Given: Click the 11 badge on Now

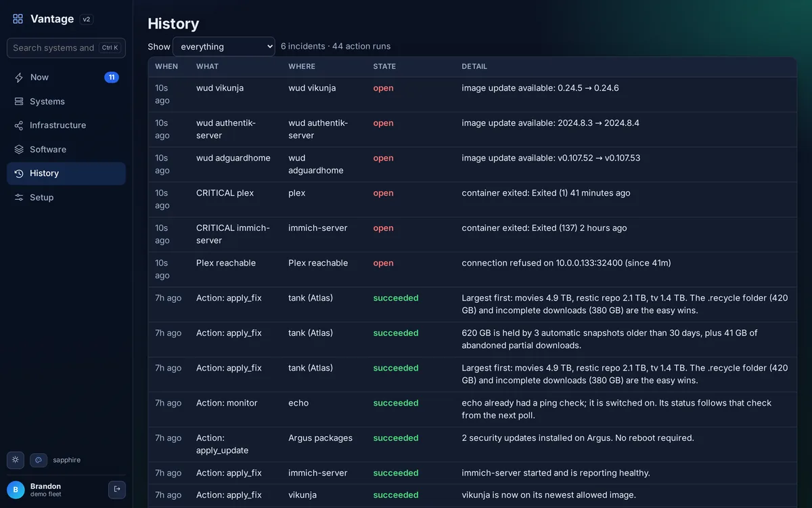Looking at the screenshot, I should pyautogui.click(x=112, y=77).
